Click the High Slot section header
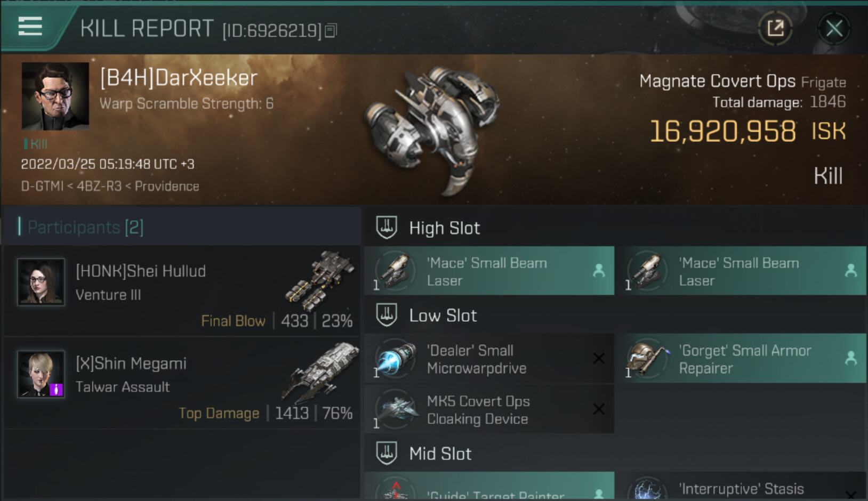 point(444,228)
